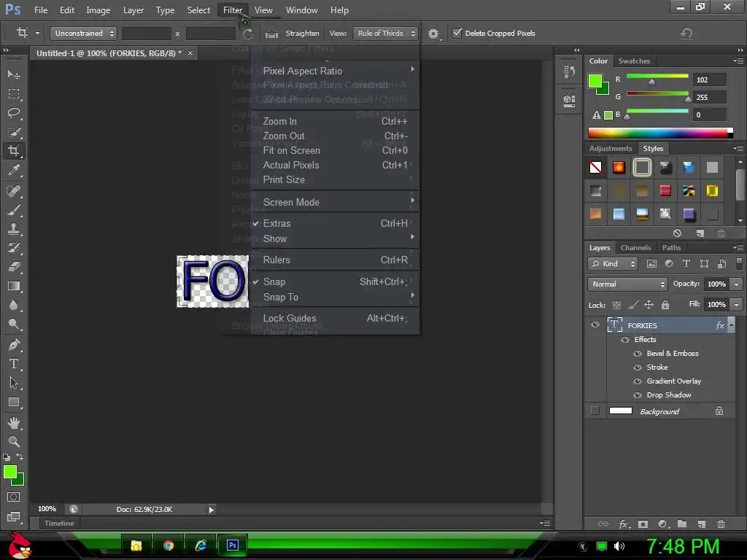Select the Zoom tool in toolbox
Screen dimensions: 747x560
[14, 441]
